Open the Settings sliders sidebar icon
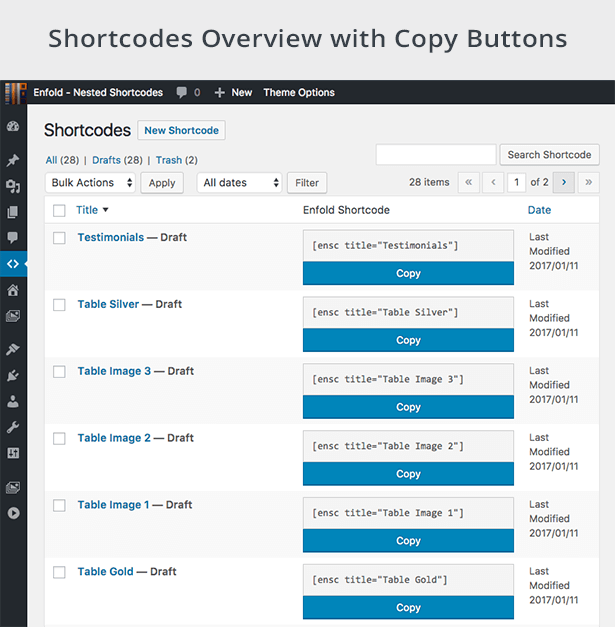615x627 pixels. tap(13, 453)
